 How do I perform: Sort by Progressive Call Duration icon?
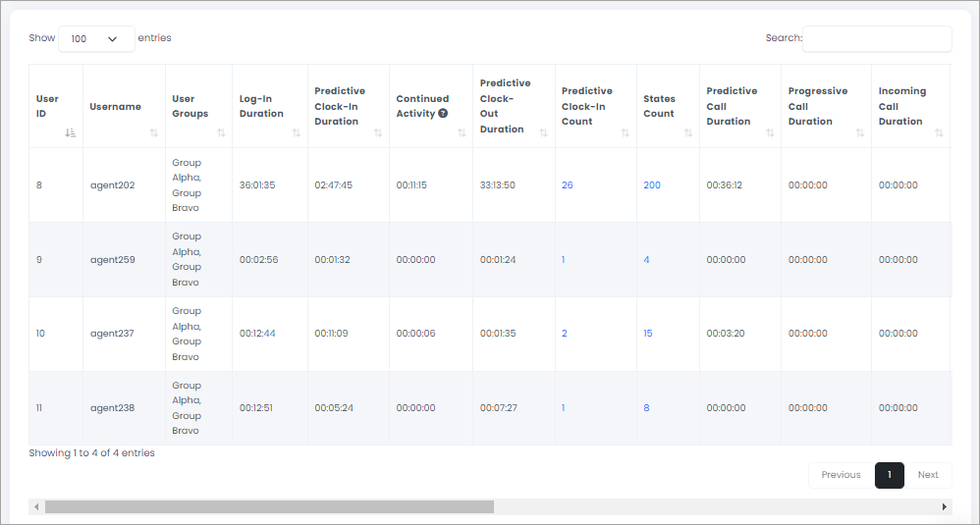coord(860,132)
